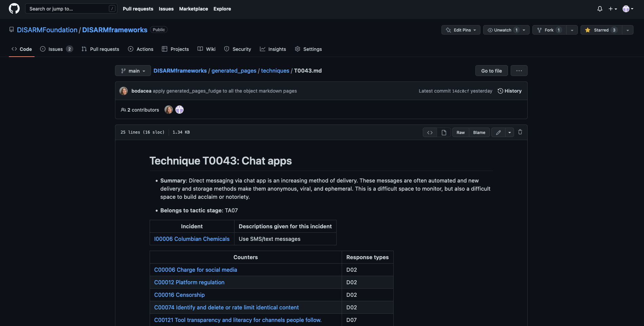Open the notifications bell
Viewport: 644px width, 326px height.
(600, 9)
